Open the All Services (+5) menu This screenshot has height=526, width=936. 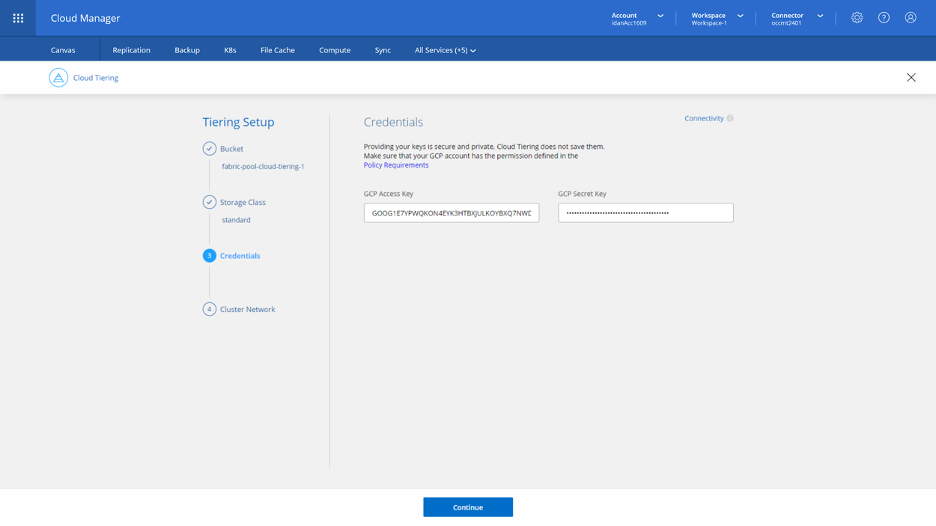tap(445, 50)
